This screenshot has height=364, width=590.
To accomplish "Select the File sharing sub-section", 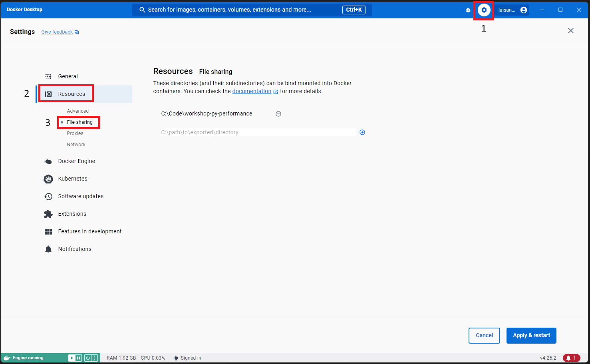I will (79, 122).
